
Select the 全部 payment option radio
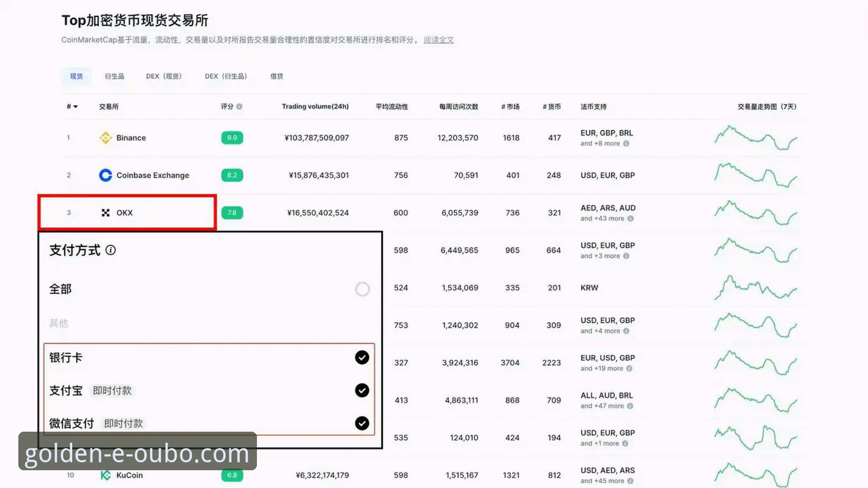pos(363,289)
